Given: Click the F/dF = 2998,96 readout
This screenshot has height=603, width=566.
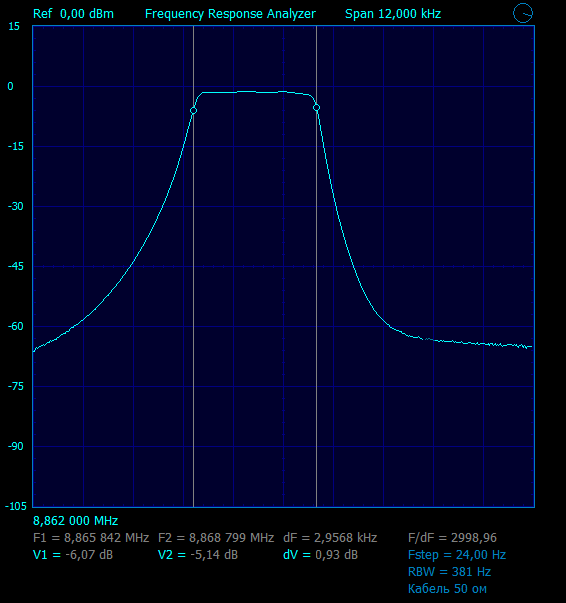Looking at the screenshot, I should (x=452, y=538).
